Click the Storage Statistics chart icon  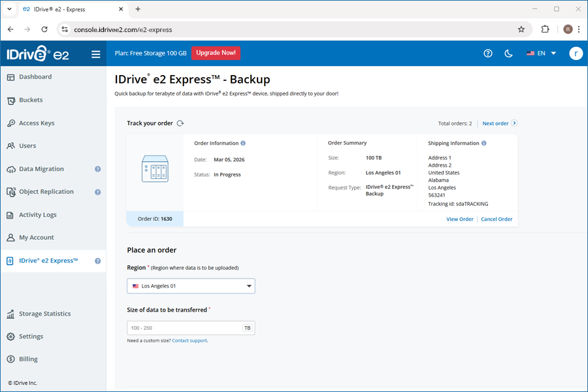point(10,314)
